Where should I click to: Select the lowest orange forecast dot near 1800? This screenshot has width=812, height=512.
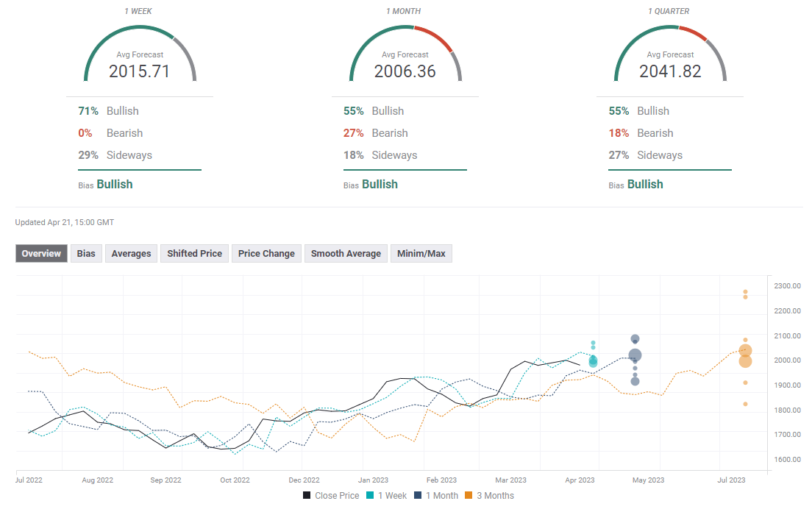pyautogui.click(x=745, y=404)
